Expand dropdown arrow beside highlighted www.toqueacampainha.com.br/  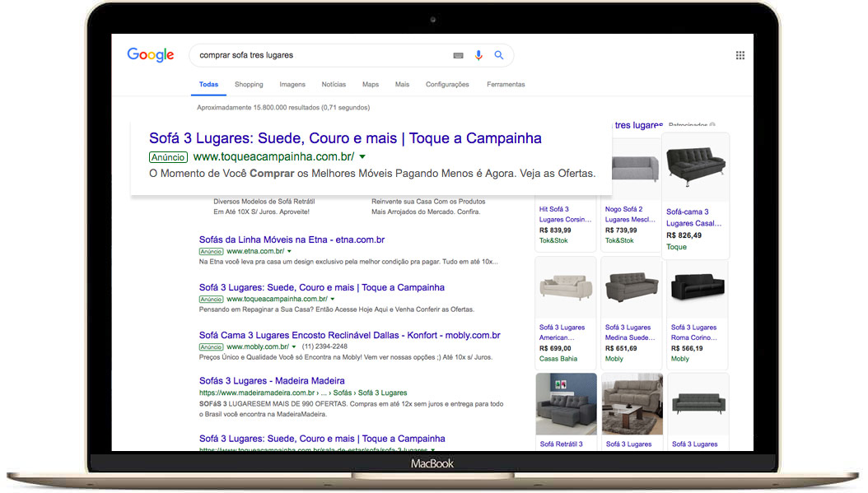[362, 156]
